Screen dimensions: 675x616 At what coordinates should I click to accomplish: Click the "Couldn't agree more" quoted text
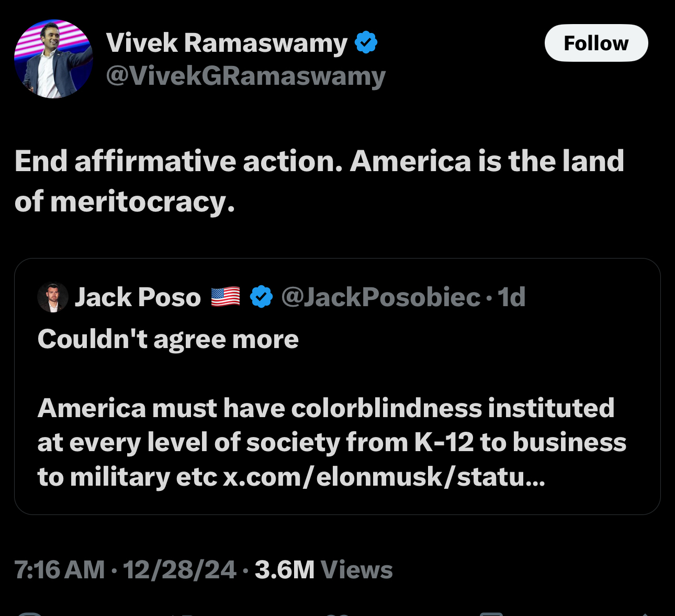click(168, 339)
